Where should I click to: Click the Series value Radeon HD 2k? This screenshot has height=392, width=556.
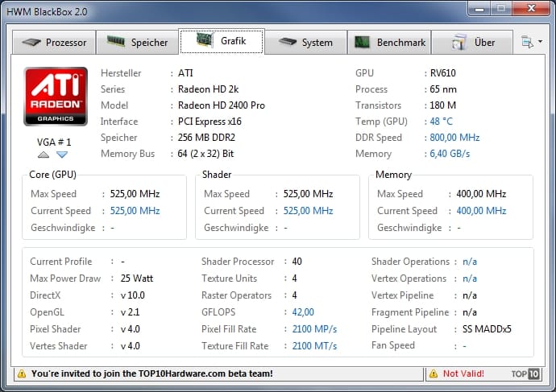point(208,89)
